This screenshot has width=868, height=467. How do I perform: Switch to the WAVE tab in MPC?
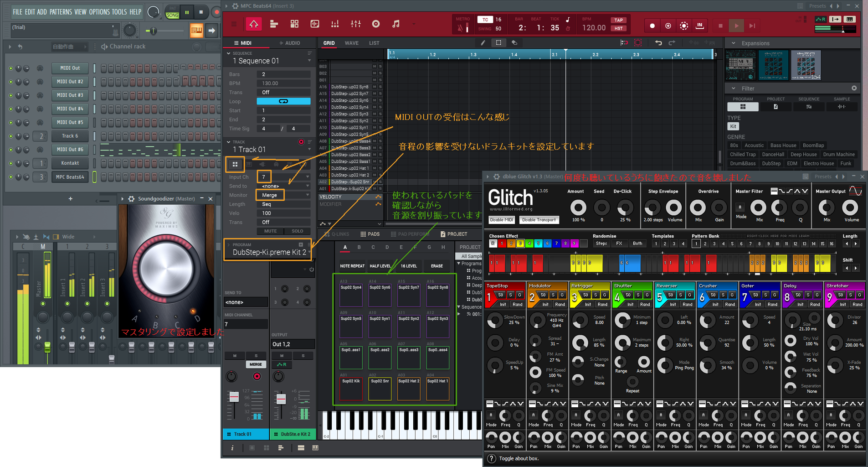351,42
